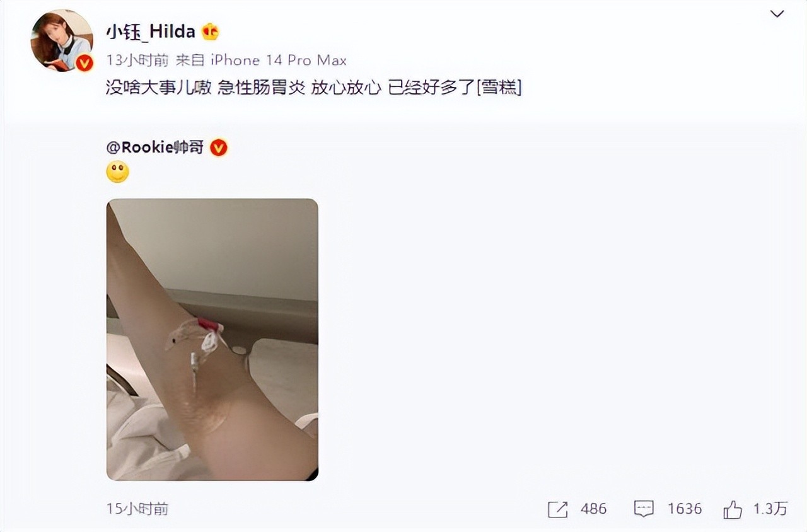Click the 1.3万 likes count

click(x=770, y=509)
